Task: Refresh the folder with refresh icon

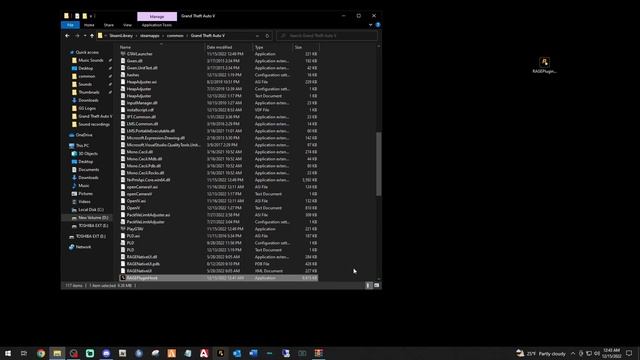Action: [x=267, y=36]
